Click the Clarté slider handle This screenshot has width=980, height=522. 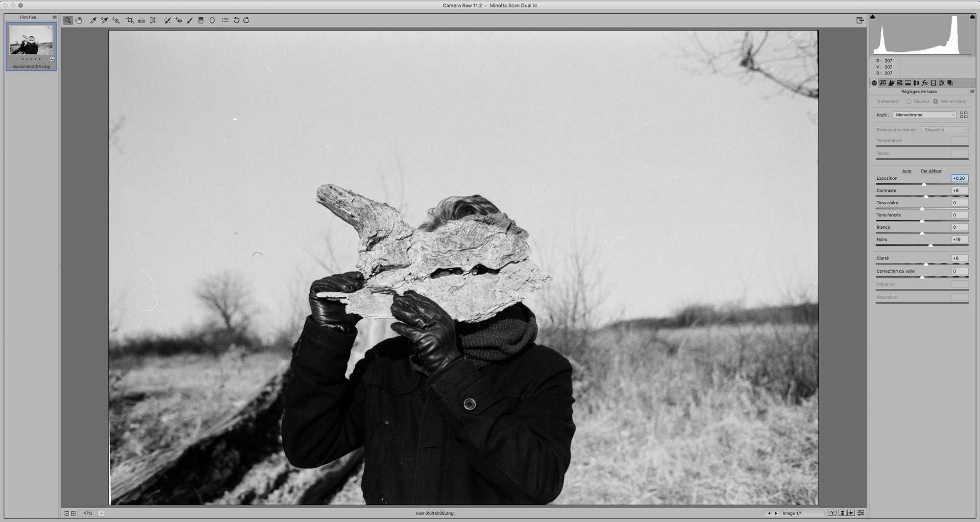tap(926, 264)
